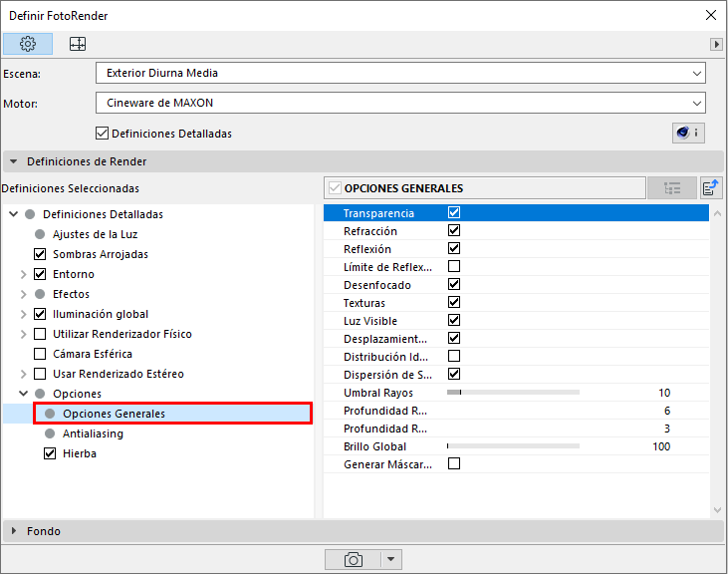Enable Cámara Esférica checkbox
This screenshot has width=728, height=574.
(x=40, y=355)
